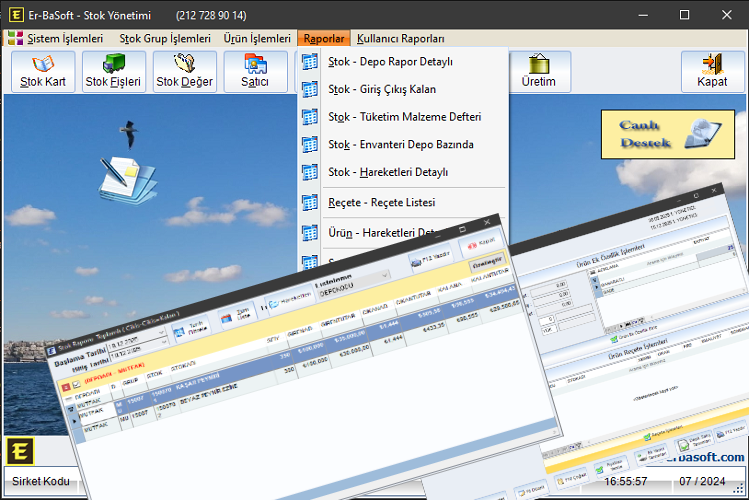Select Stok - Giriş Çıkış Kalan entry
The height and width of the screenshot is (500, 749).
382,89
